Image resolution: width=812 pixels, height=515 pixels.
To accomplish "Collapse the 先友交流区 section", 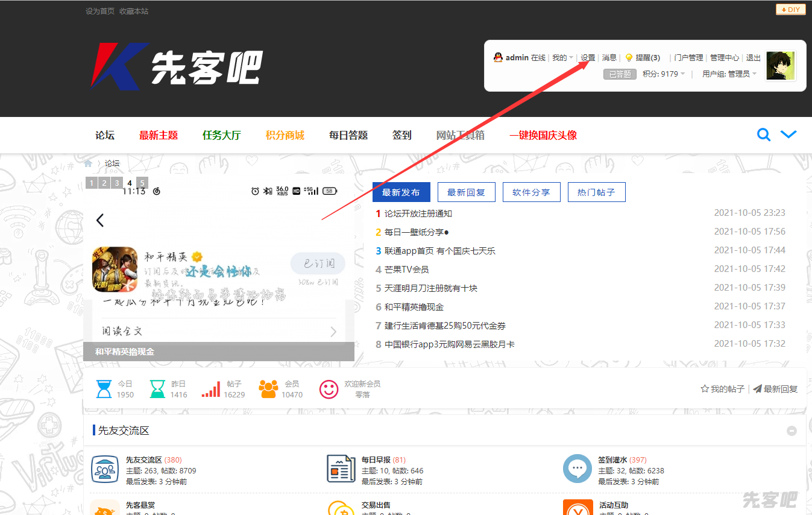I will pos(792,431).
